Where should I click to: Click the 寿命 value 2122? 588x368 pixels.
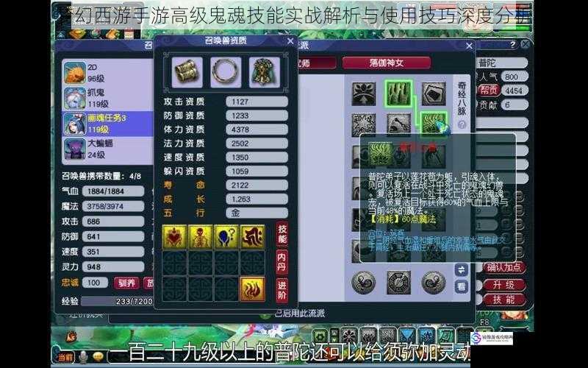257,185
